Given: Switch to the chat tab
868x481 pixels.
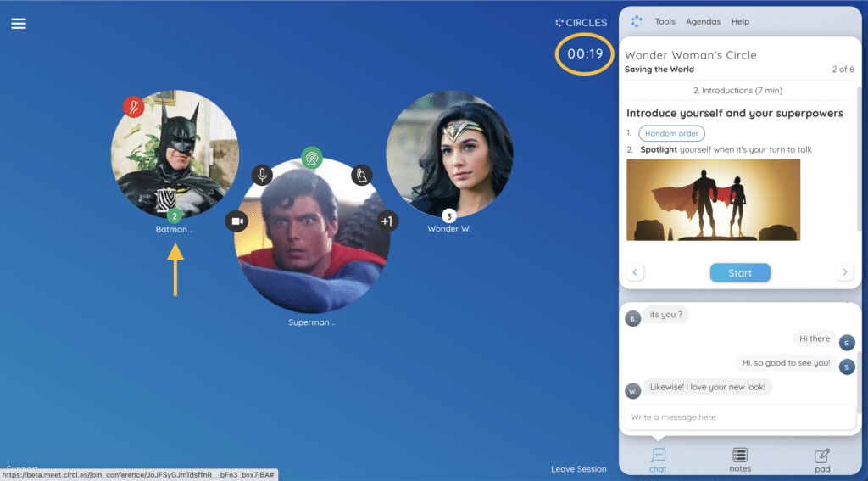Looking at the screenshot, I should pos(658,461).
